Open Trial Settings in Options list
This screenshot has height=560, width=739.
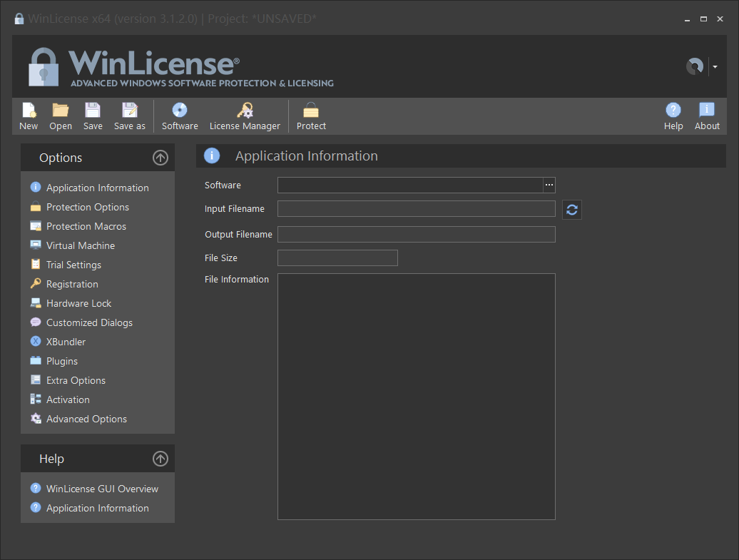pyautogui.click(x=73, y=265)
